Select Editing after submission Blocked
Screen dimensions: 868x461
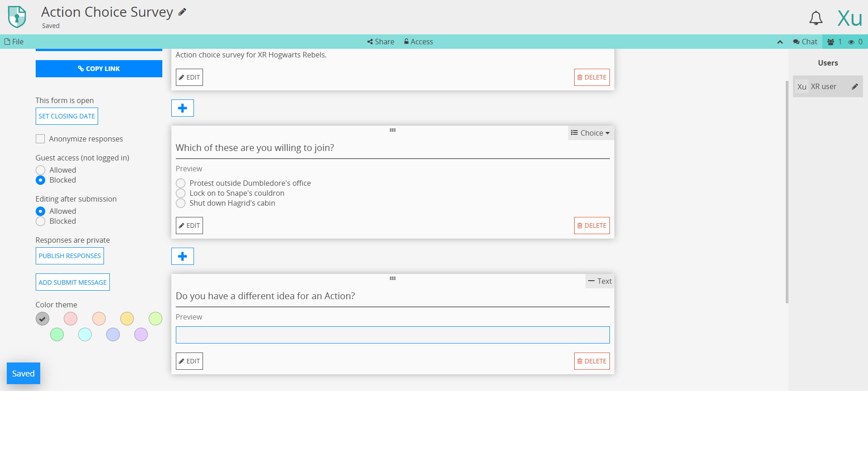tap(40, 221)
